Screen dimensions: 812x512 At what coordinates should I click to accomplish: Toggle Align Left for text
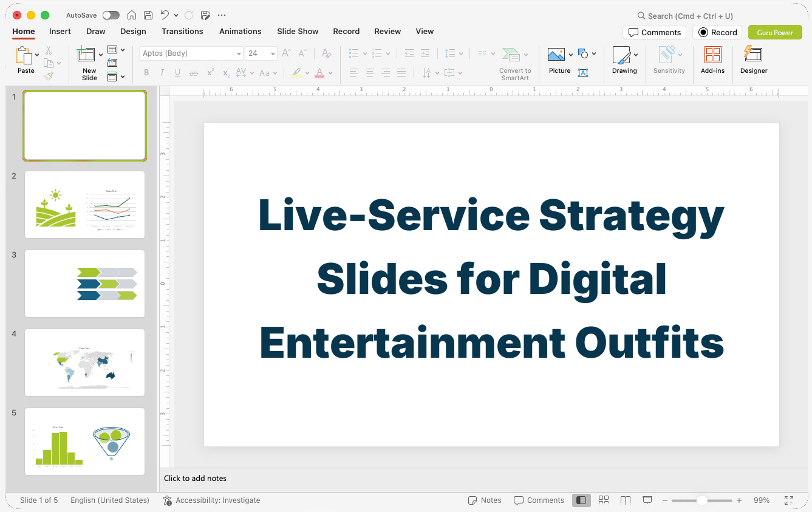[354, 73]
